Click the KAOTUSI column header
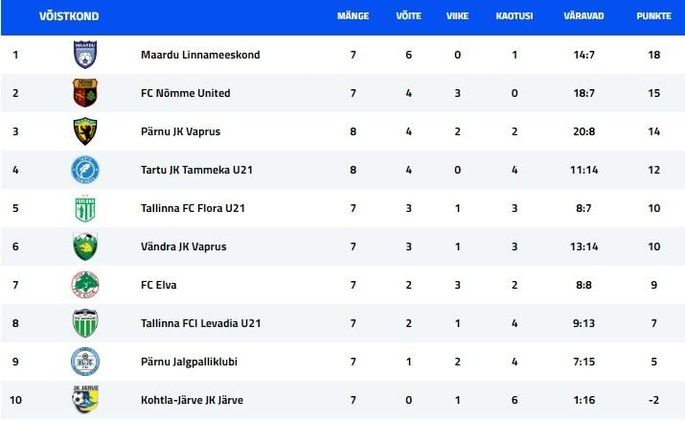Screen dimensions: 685x422 click(x=514, y=16)
